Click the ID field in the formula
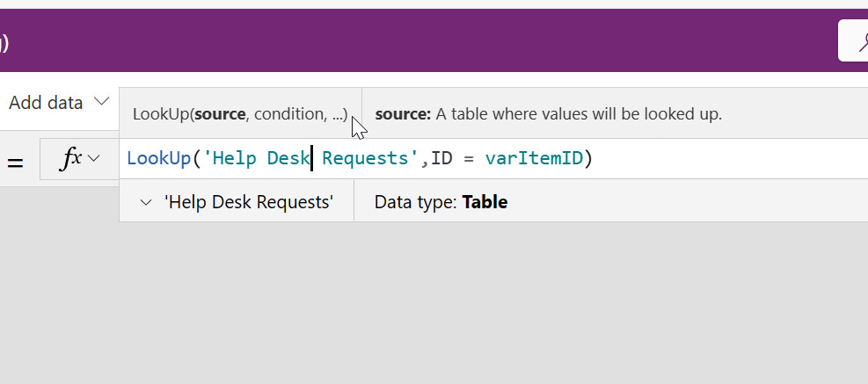This screenshot has width=868, height=384. pos(441,159)
